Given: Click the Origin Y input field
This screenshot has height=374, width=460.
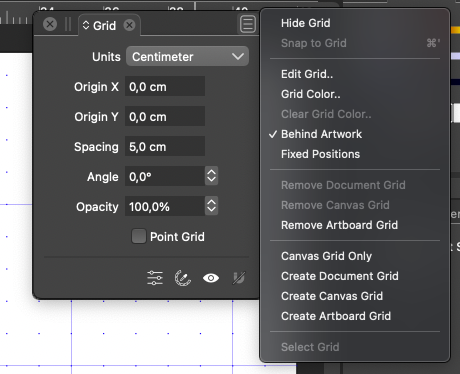Looking at the screenshot, I should click(165, 117).
